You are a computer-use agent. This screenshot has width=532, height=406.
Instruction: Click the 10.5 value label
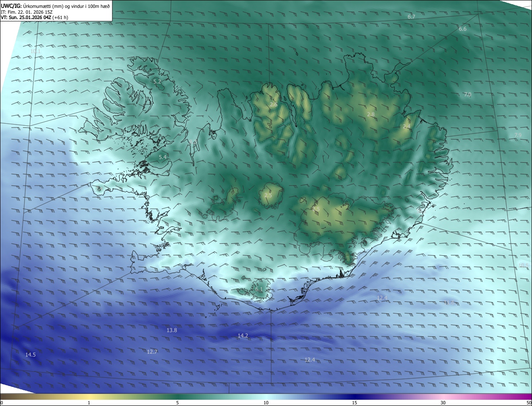(x=524, y=266)
